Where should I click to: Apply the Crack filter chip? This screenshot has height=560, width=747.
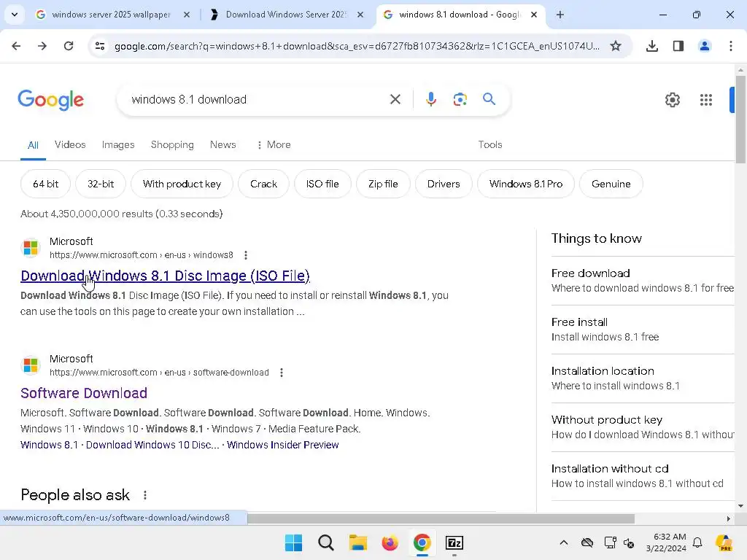[263, 184]
